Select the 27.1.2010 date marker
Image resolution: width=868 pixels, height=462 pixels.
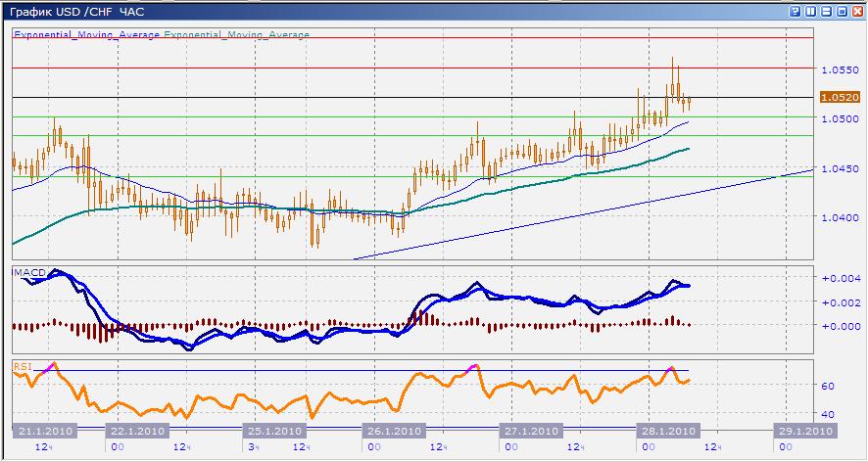(529, 431)
